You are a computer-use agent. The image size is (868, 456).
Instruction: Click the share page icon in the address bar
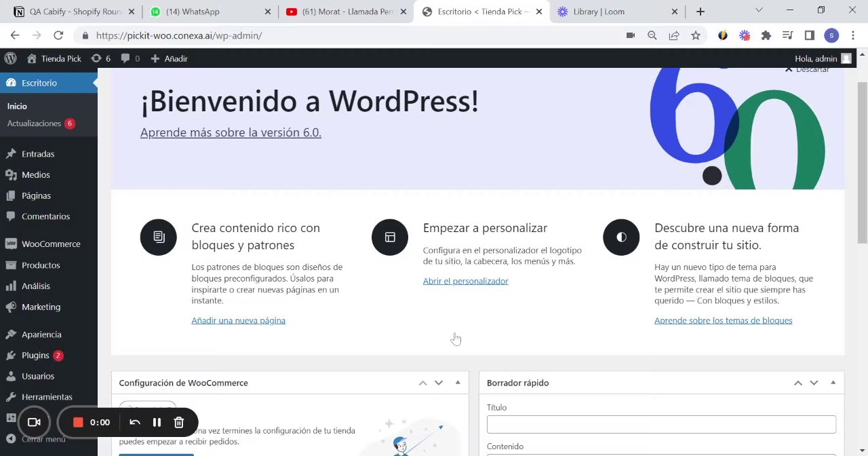click(x=674, y=35)
